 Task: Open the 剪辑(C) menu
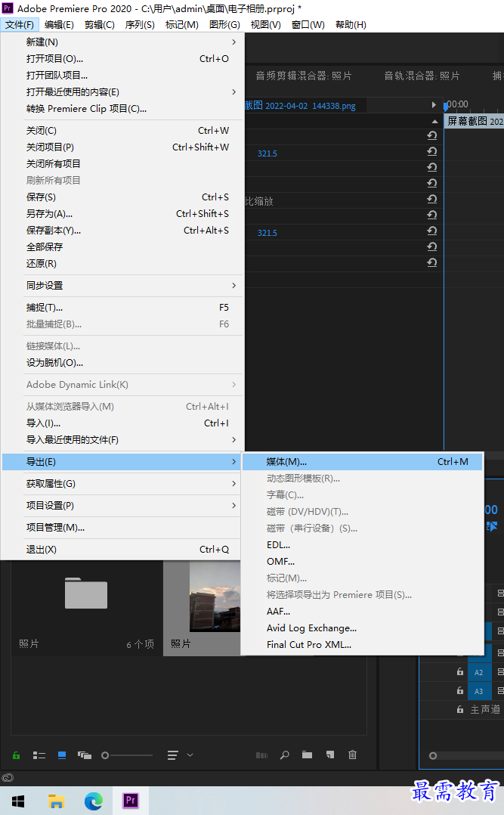[99, 25]
